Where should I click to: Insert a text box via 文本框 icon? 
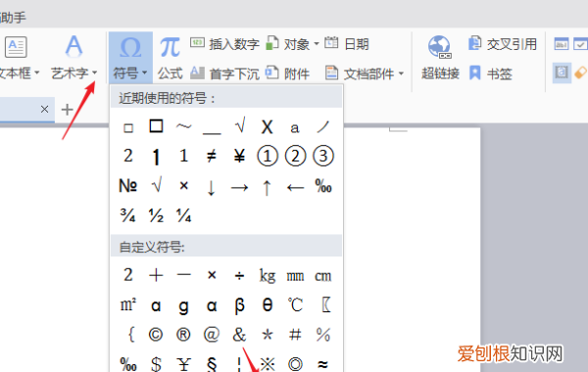16,47
